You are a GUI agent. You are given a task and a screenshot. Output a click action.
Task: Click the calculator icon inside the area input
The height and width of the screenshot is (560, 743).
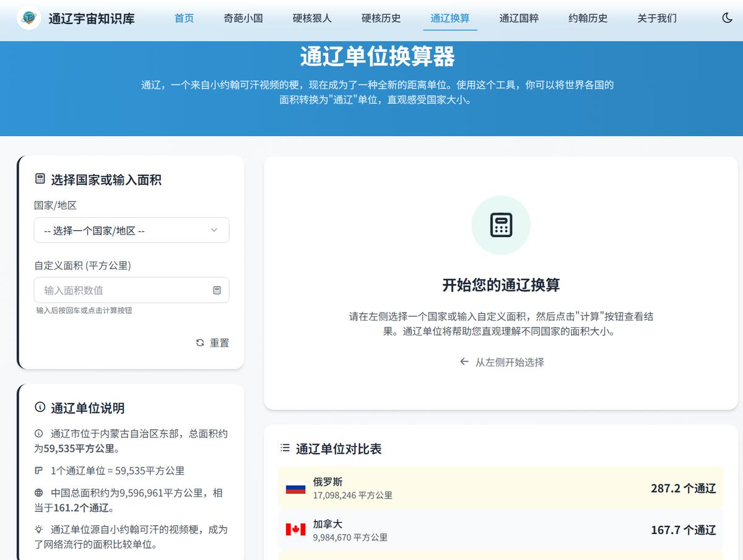click(217, 290)
